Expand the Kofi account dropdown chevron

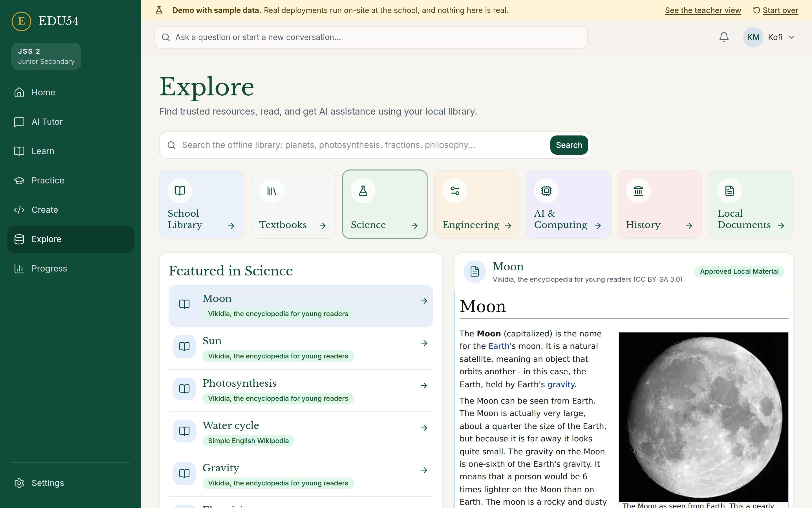tap(791, 37)
